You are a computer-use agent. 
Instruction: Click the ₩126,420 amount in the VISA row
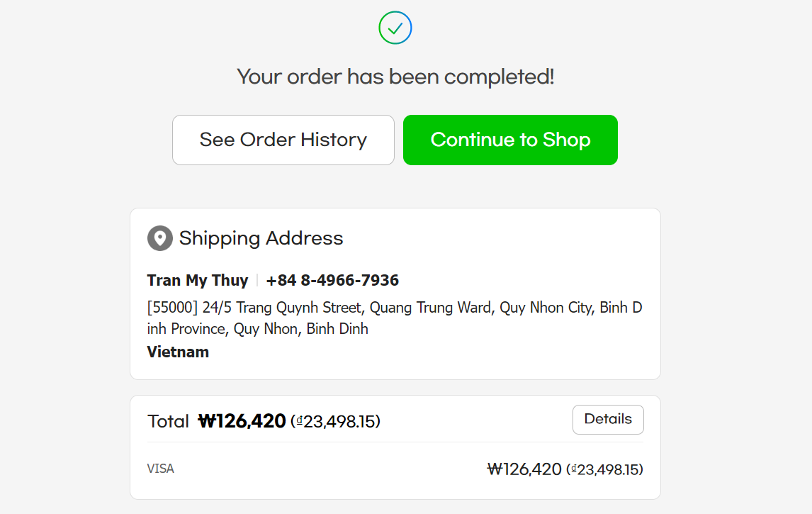point(524,469)
